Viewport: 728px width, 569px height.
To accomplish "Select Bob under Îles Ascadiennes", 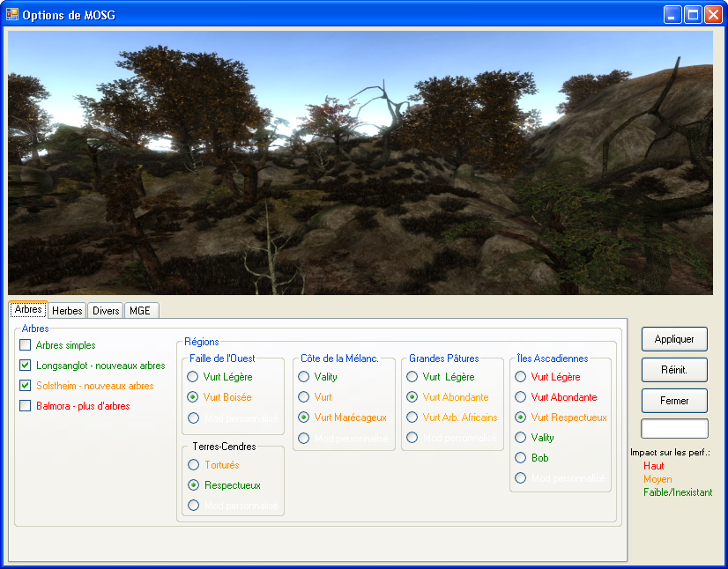I will [521, 458].
